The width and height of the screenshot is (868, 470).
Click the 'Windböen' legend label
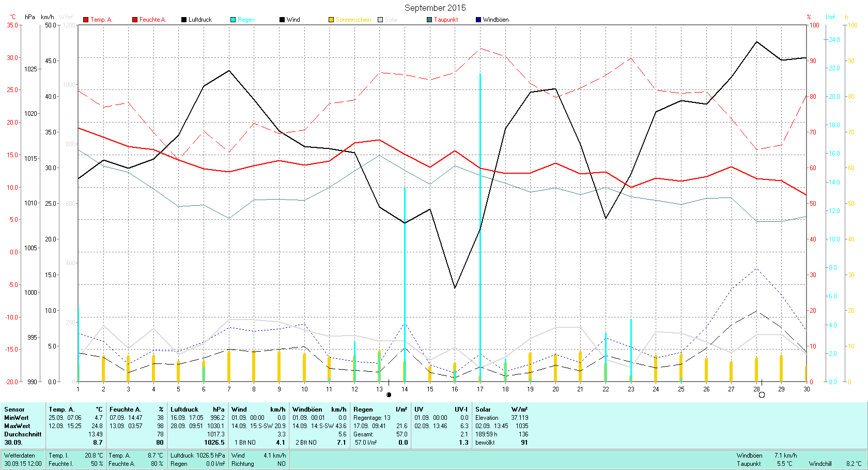[x=495, y=20]
